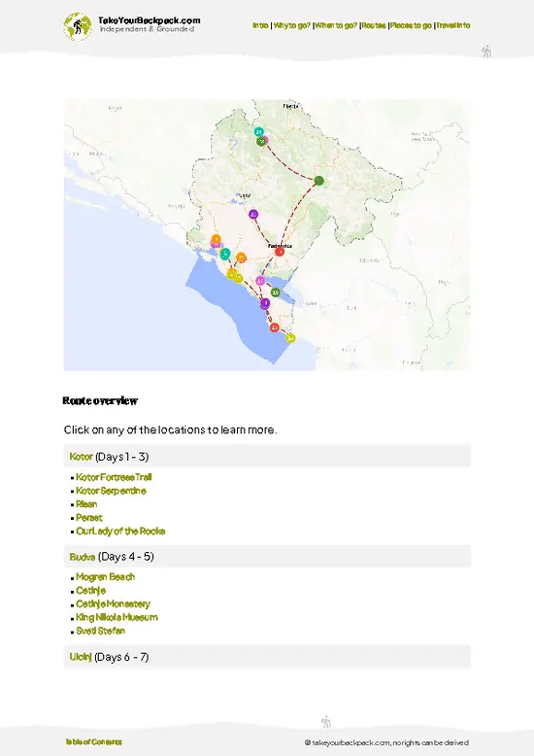Open the 'Why to go?' navigation link
This screenshot has width=534, height=756.
point(292,25)
